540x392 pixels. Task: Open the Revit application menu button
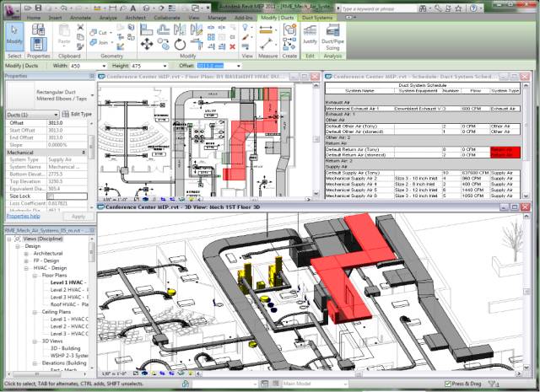(x=13, y=10)
